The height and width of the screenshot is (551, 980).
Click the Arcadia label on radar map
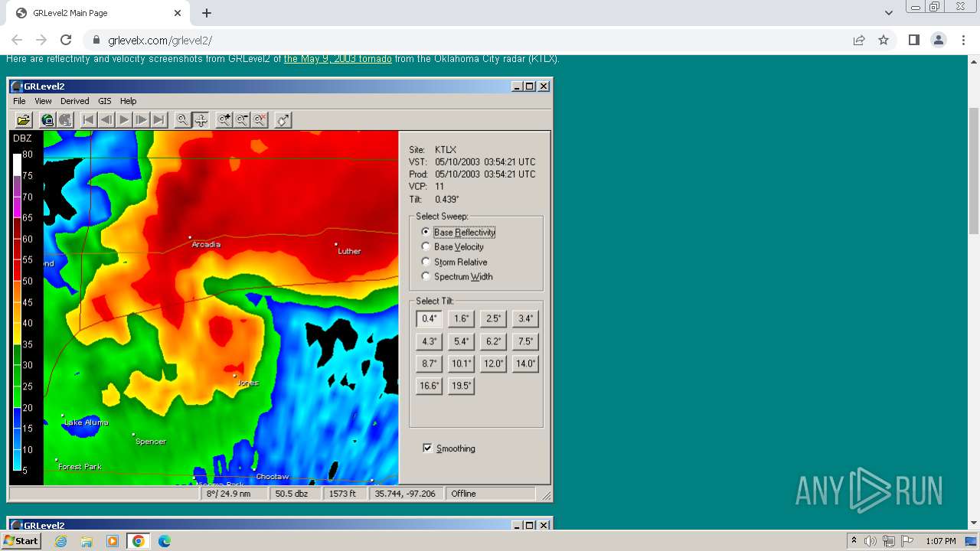[206, 244]
